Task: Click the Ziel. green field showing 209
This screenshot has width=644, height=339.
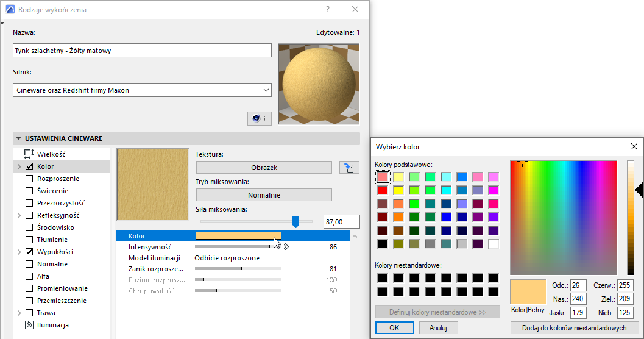Action: [625, 299]
